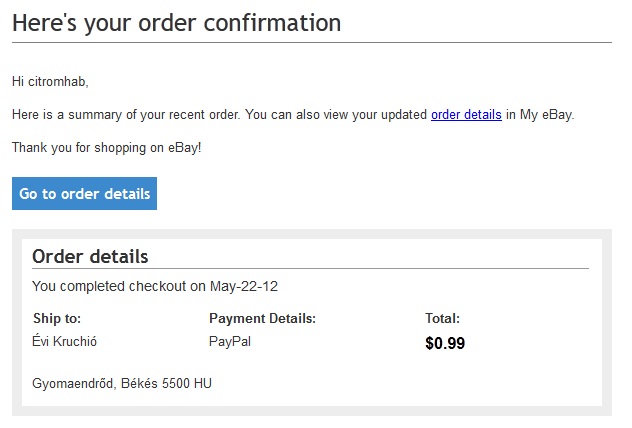Click the 'Total:' label
Image resolution: width=632 pixels, height=428 pixels.
tap(442, 319)
